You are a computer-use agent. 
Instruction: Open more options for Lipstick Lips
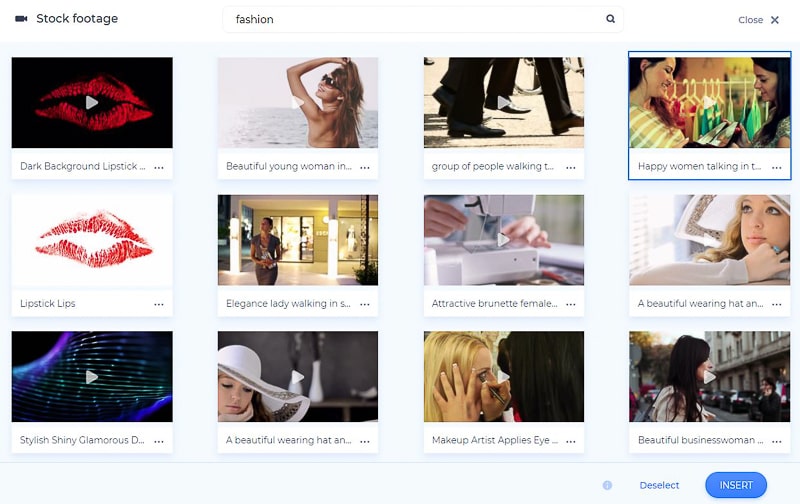[x=159, y=304]
